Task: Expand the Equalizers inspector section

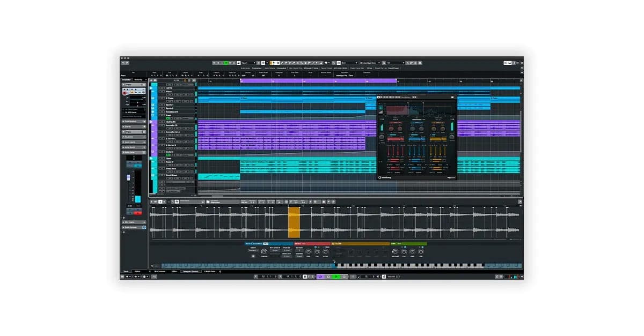Action: [x=134, y=137]
